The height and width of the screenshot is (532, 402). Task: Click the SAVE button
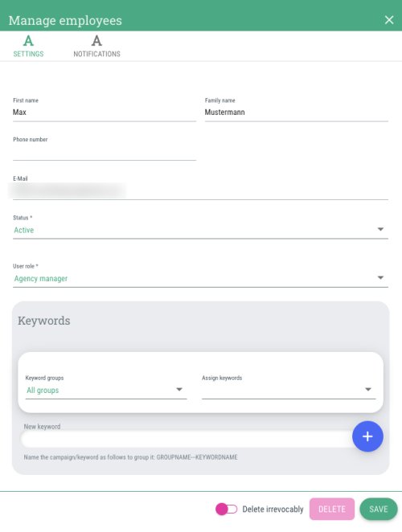[378, 509]
